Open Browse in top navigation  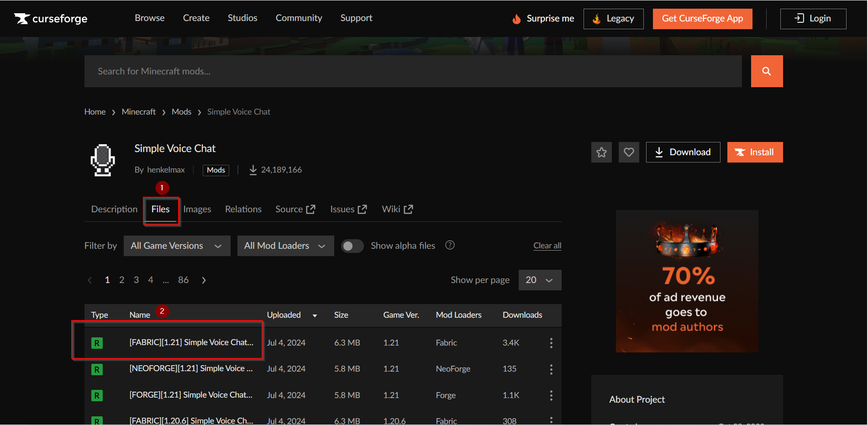[x=150, y=18]
